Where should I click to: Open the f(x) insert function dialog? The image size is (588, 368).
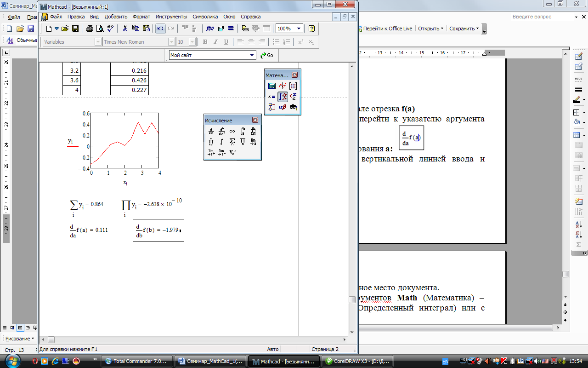[210, 29]
